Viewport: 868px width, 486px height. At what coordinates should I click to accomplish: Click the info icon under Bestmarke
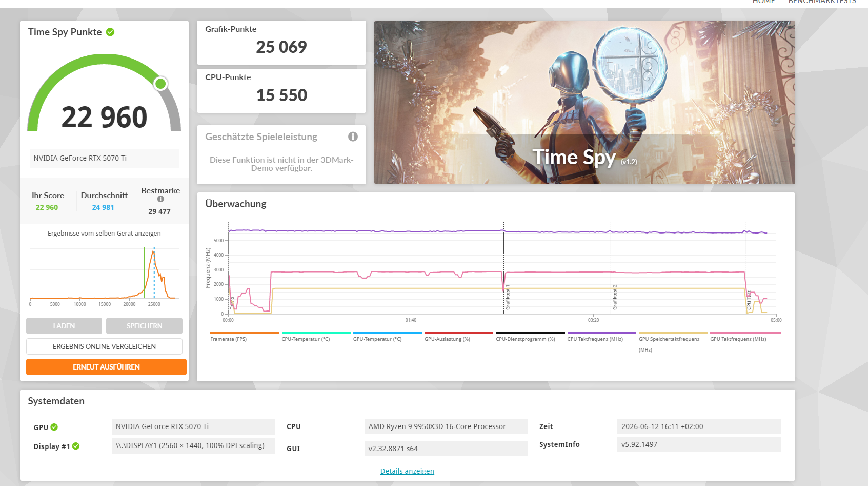tap(160, 199)
